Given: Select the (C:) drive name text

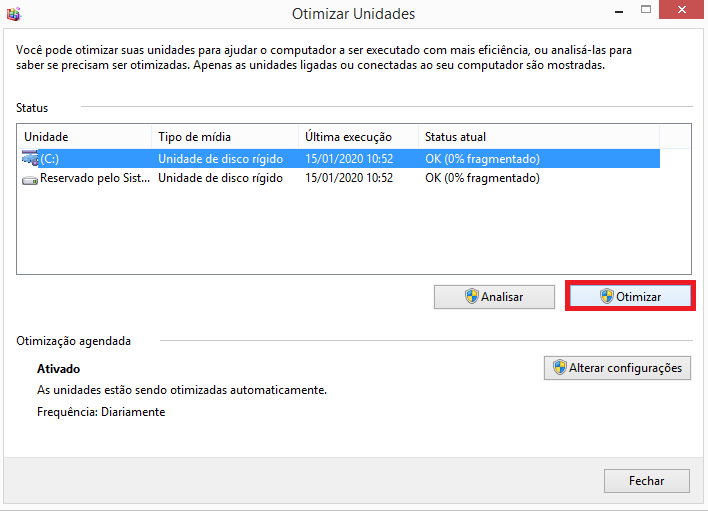Looking at the screenshot, I should coord(50,159).
